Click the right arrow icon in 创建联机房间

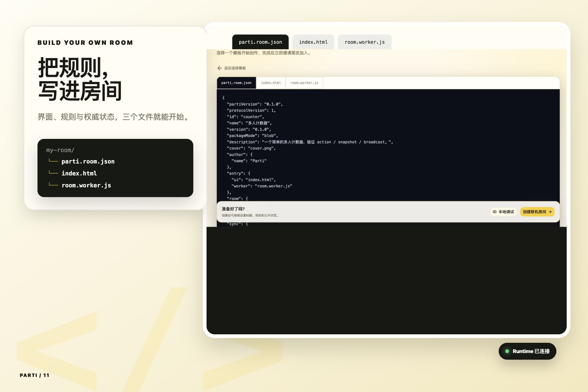coord(550,212)
